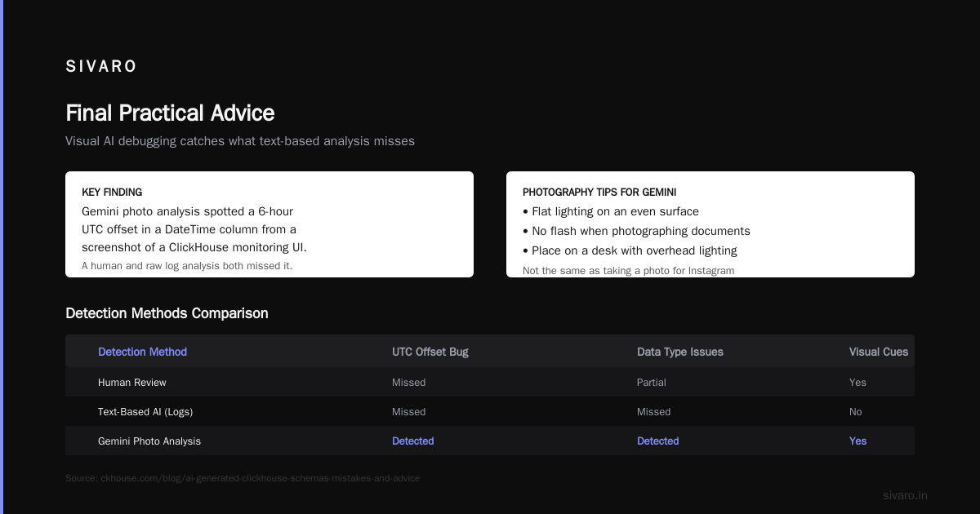Click the 'Detection Method' column header
Screen dimensions: 980x514
[x=142, y=352]
